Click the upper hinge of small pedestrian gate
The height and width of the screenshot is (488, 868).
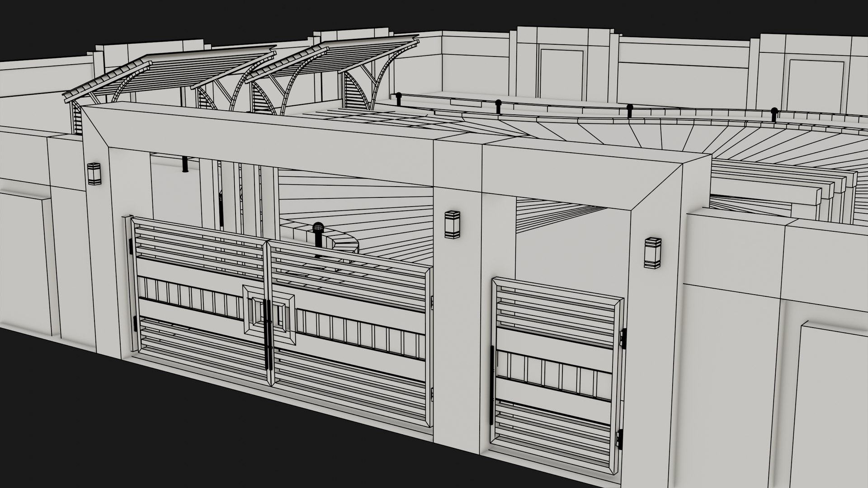coord(624,339)
